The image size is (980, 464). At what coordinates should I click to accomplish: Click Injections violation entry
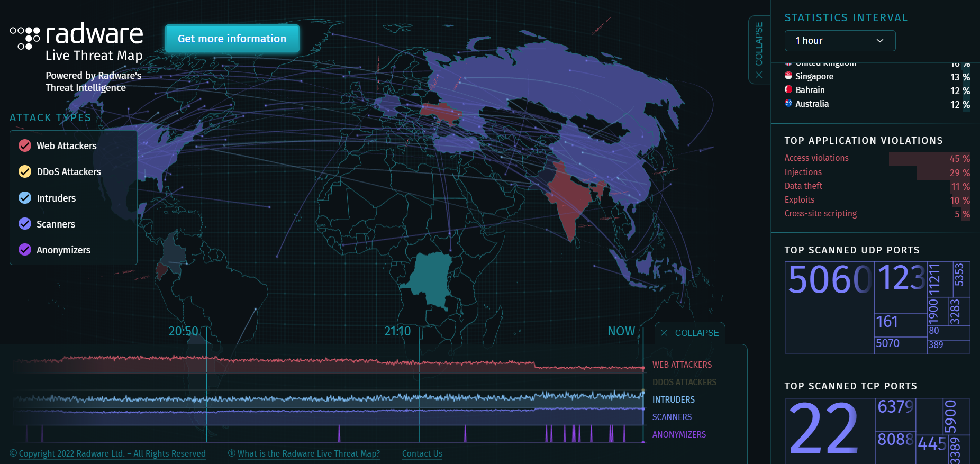pyautogui.click(x=803, y=172)
